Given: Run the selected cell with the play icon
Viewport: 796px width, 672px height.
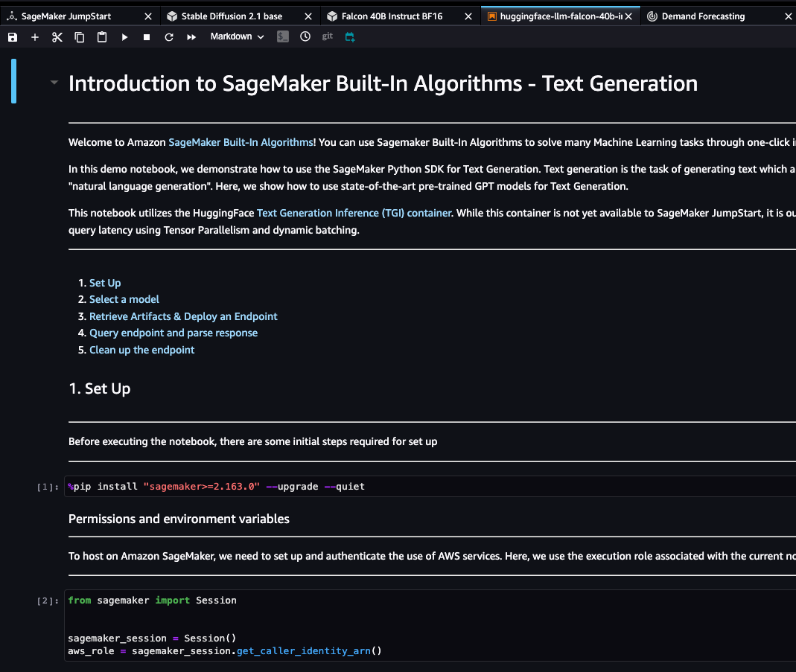Looking at the screenshot, I should tap(124, 37).
